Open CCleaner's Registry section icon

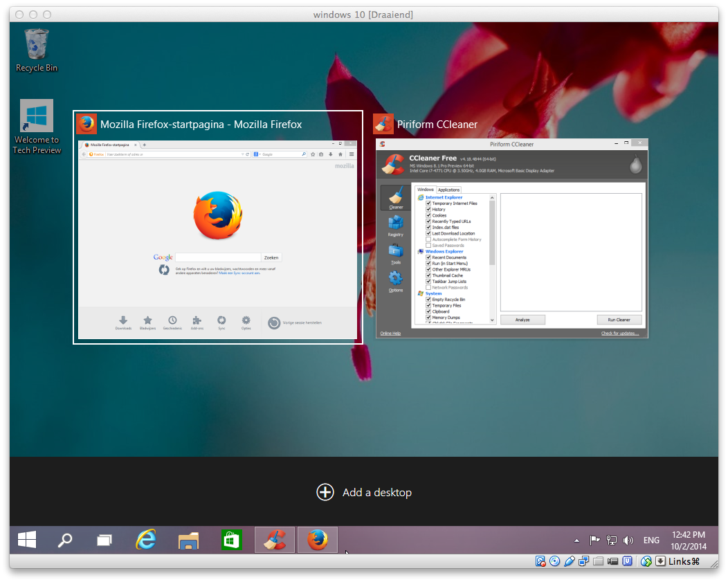coord(395,224)
